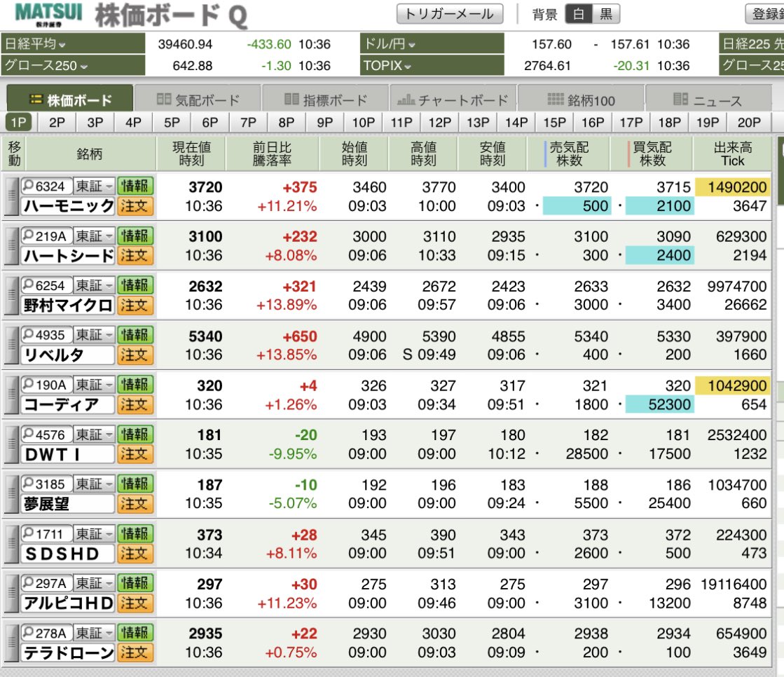Grab the move handle of SDSHD row

click(11, 544)
